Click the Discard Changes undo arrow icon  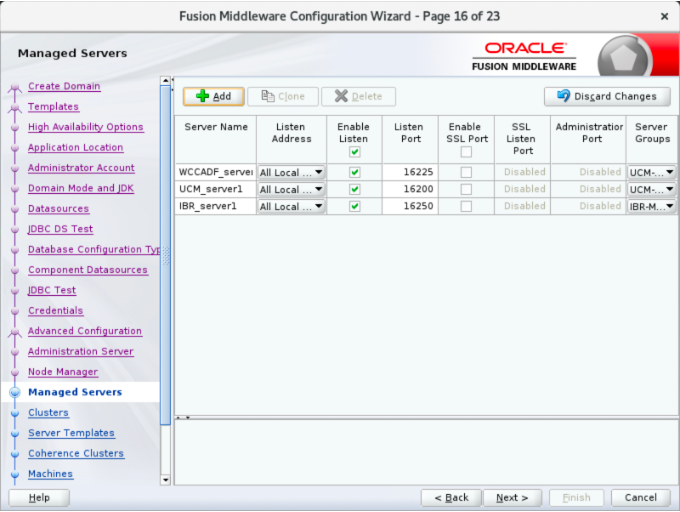click(563, 95)
